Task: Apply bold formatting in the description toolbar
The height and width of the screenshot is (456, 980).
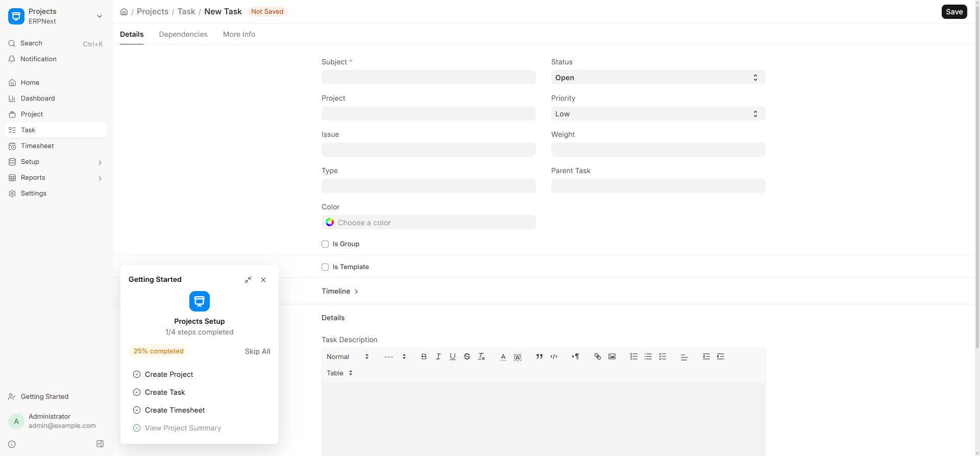Action: [424, 356]
